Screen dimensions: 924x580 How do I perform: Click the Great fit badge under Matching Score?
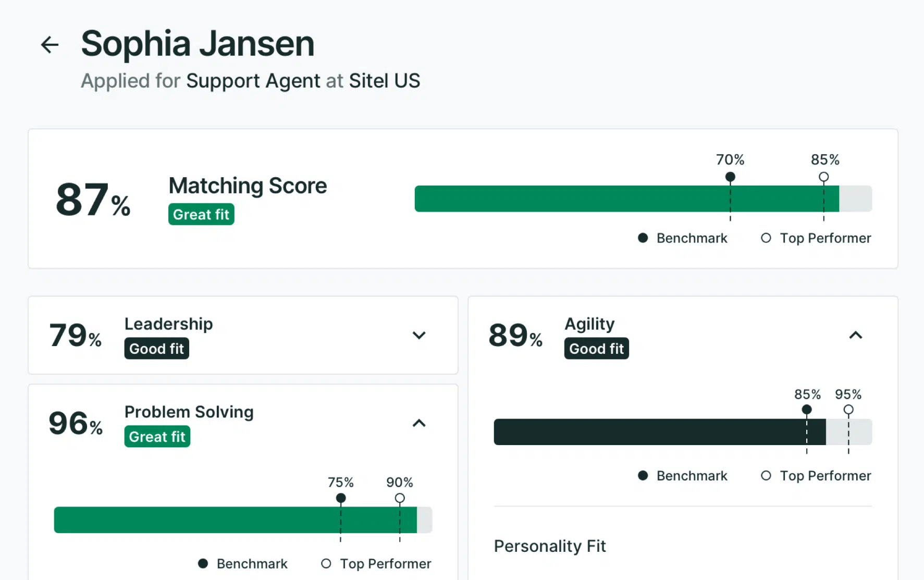201,215
